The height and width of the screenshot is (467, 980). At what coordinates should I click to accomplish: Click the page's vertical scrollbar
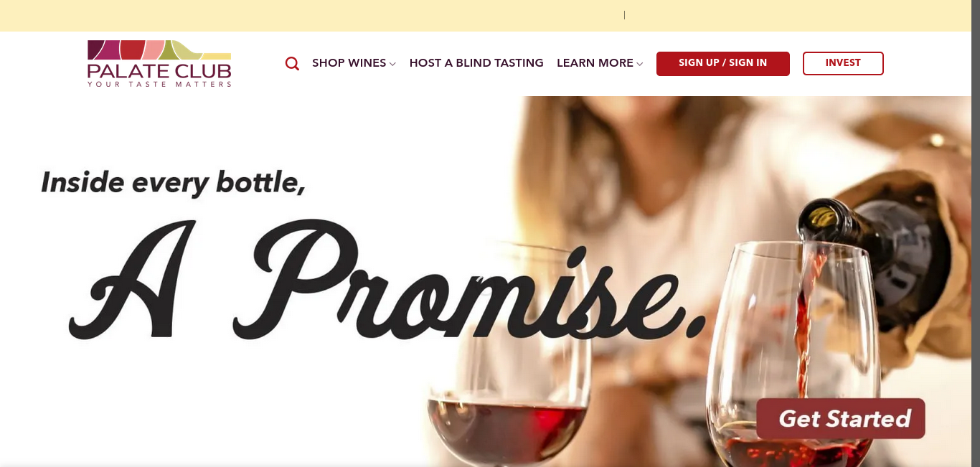pos(976,233)
